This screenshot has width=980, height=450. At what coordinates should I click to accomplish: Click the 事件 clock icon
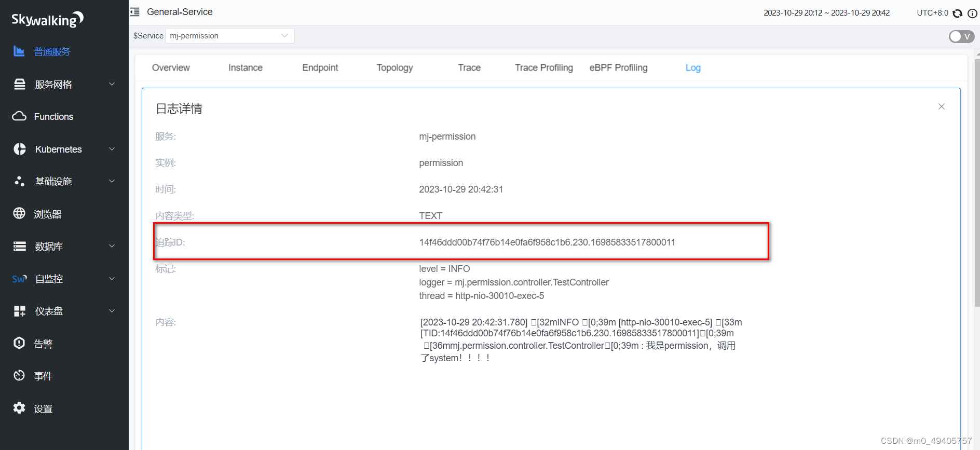click(x=19, y=375)
